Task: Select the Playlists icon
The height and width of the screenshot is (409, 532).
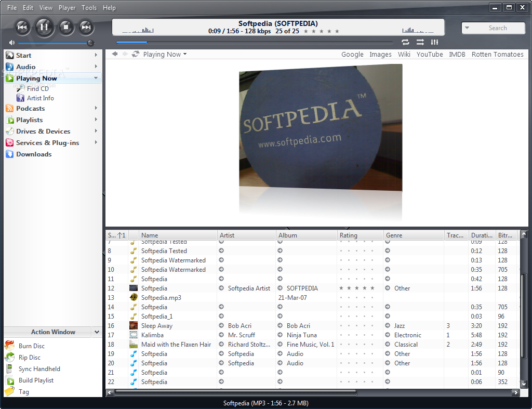Action: pyautogui.click(x=10, y=120)
